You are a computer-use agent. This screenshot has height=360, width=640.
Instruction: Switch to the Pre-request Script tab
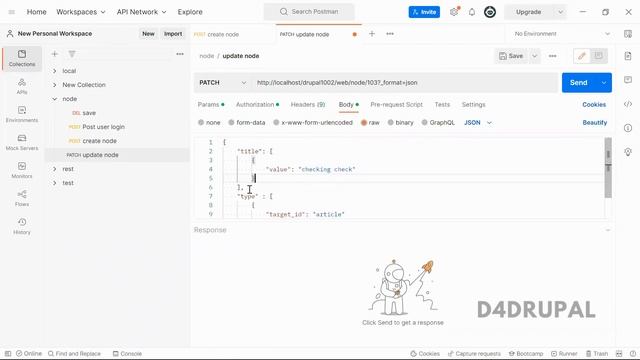tap(396, 104)
